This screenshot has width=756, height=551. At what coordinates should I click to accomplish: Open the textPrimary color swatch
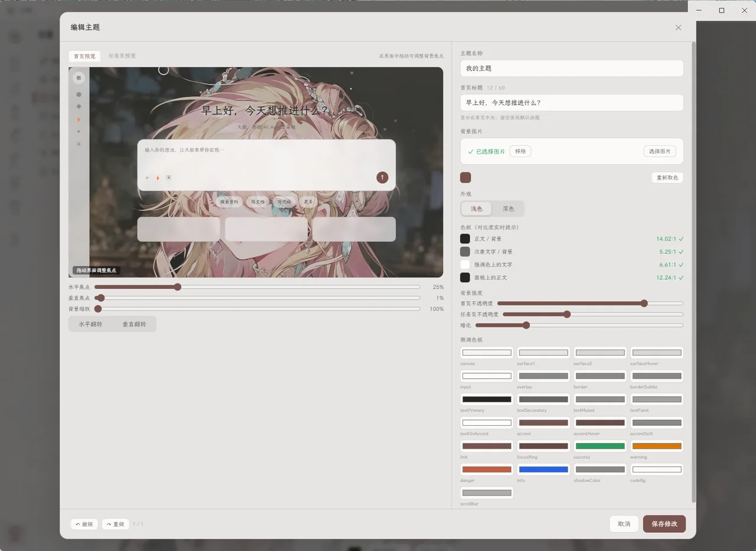(x=487, y=399)
